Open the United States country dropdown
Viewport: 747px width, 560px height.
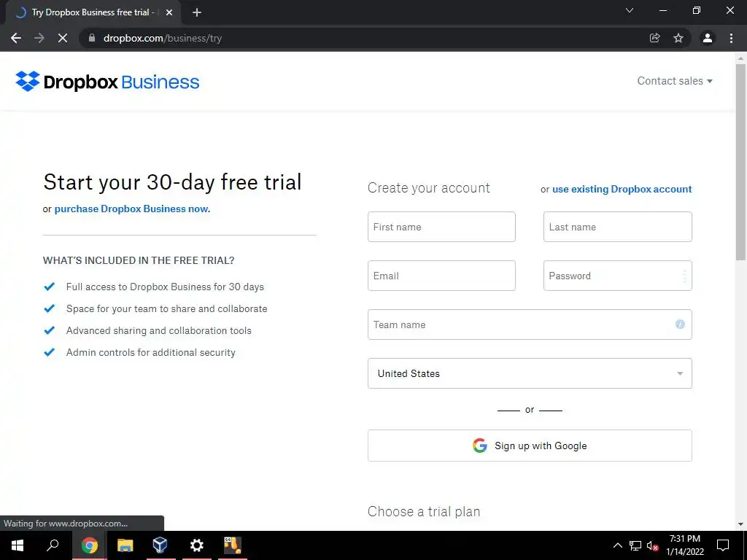tap(530, 373)
